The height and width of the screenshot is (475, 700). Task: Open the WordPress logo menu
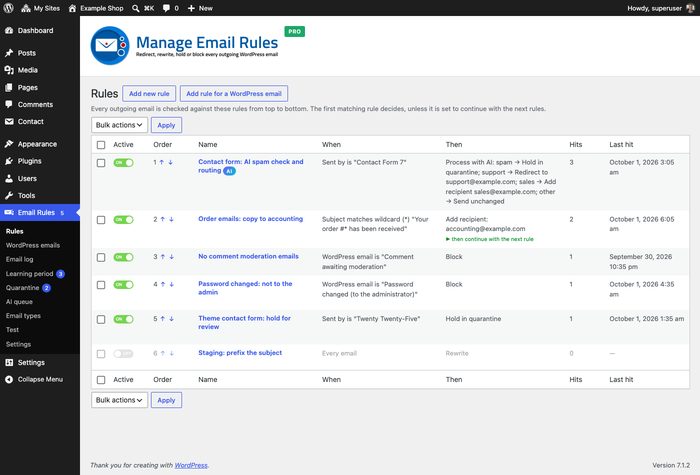tap(8, 8)
